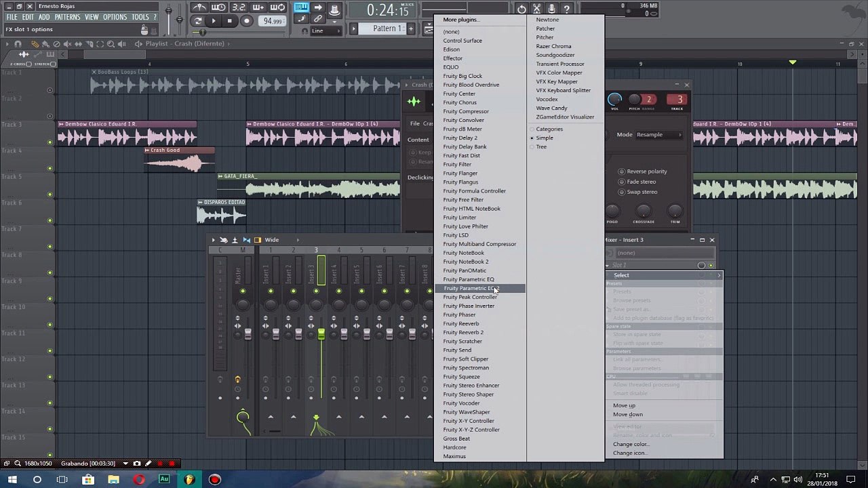Click the link/chain icon in top toolbar

(x=317, y=20)
